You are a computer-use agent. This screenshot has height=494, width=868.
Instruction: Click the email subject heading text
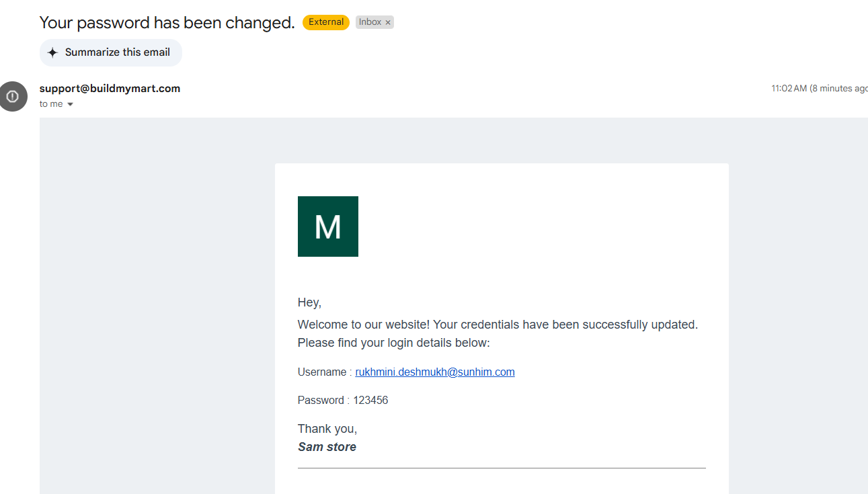coord(167,22)
